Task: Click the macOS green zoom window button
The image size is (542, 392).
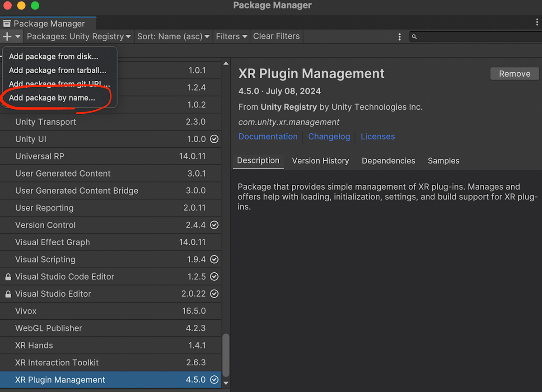Action: pyautogui.click(x=35, y=6)
